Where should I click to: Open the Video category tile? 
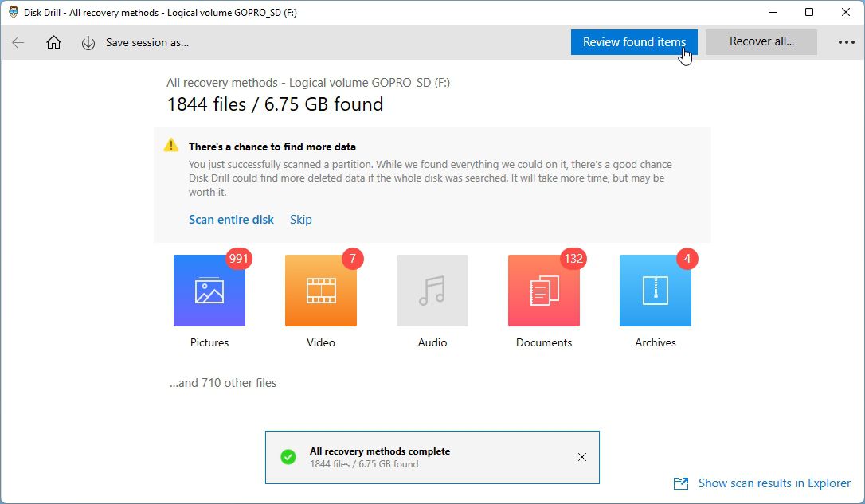point(320,291)
